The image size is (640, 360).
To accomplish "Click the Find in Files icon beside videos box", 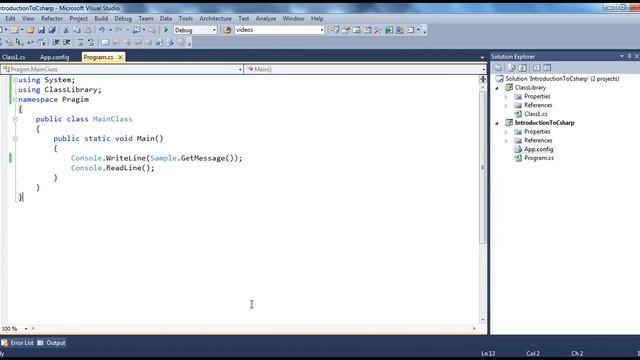I will pos(227,30).
